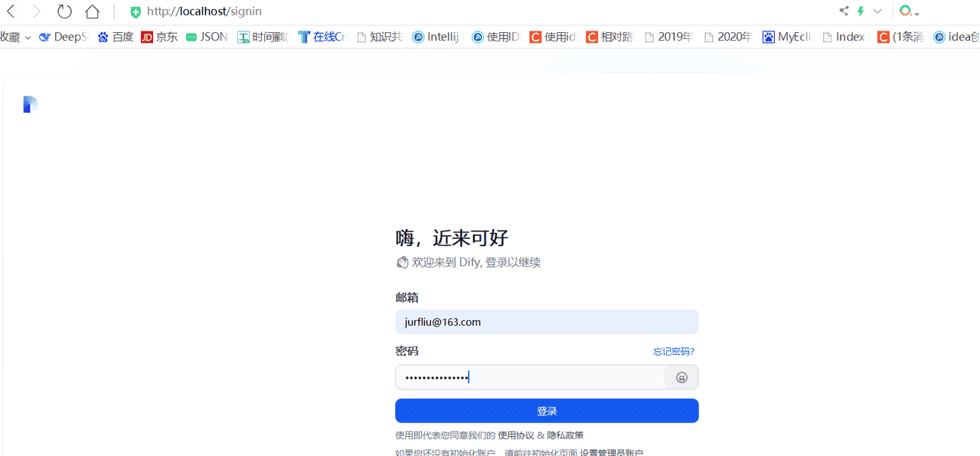Go to the browser home page icon
This screenshot has width=980, height=456.
(92, 11)
